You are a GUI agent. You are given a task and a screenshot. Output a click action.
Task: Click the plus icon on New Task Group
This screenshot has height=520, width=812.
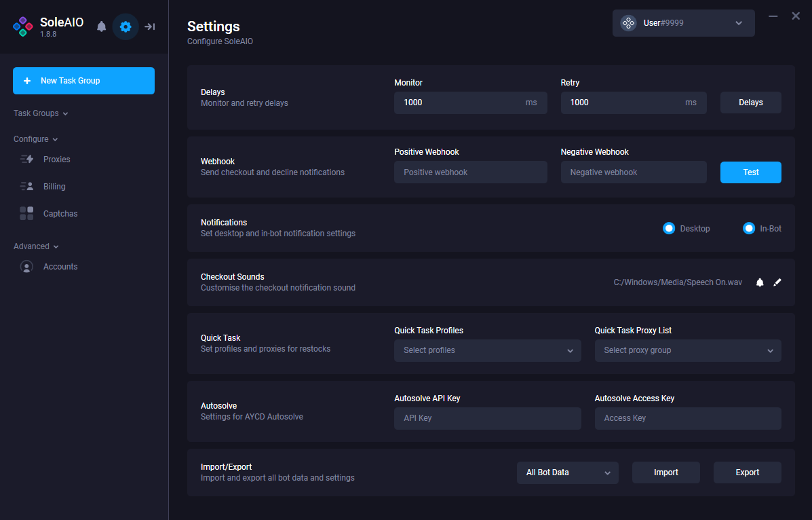coord(27,81)
